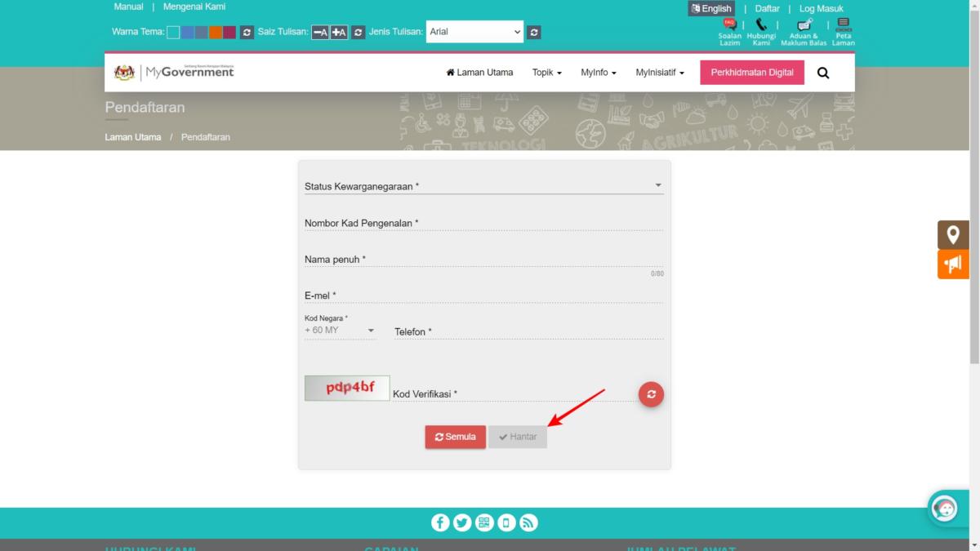
Task: Click the E-mel field
Action: (x=483, y=295)
